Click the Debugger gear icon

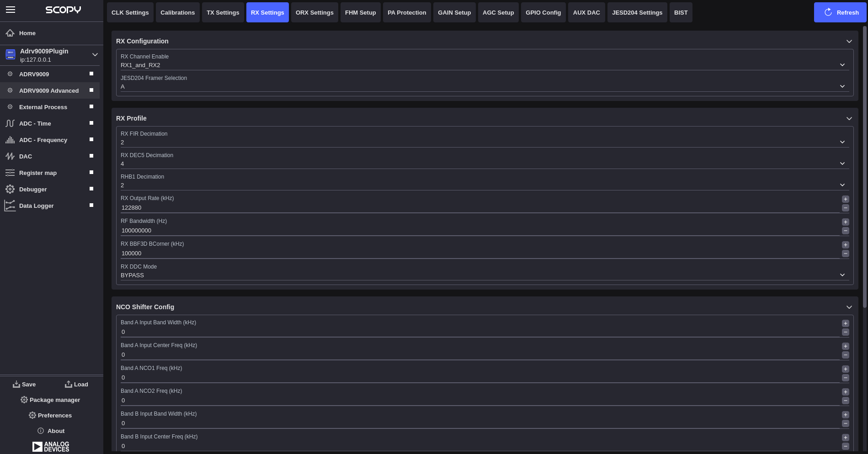point(10,189)
